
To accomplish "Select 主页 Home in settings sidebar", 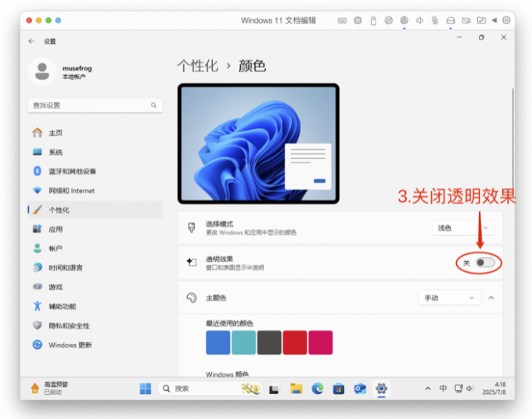I will pyautogui.click(x=95, y=133).
